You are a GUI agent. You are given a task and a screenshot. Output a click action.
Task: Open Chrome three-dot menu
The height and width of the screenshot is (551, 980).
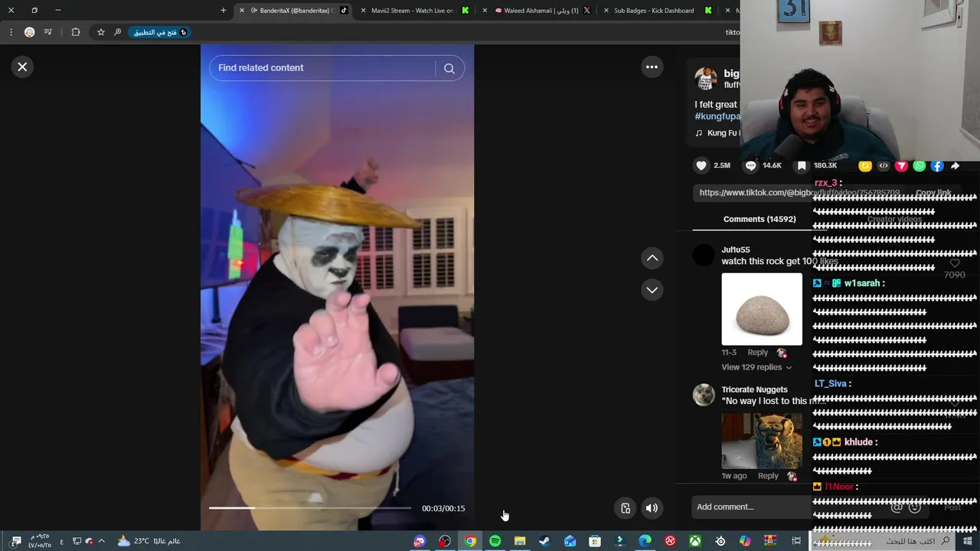[x=11, y=32]
